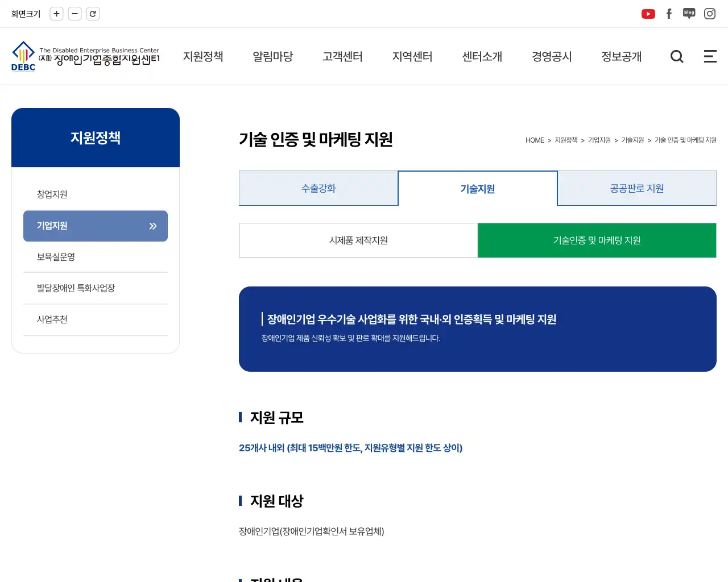The width and height of the screenshot is (728, 582).
Task: Select the green 기술인증 및 마케팅 지원 sub-tab
Action: pyautogui.click(x=597, y=240)
